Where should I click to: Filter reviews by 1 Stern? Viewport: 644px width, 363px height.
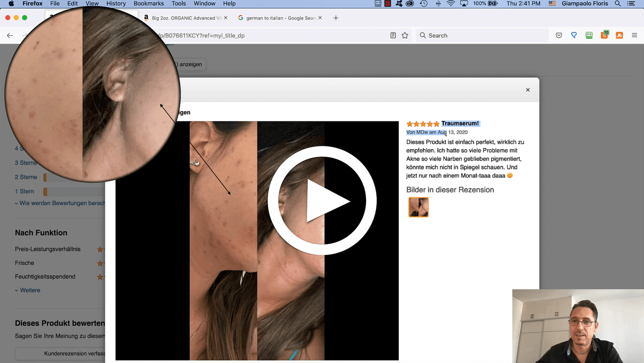(24, 191)
